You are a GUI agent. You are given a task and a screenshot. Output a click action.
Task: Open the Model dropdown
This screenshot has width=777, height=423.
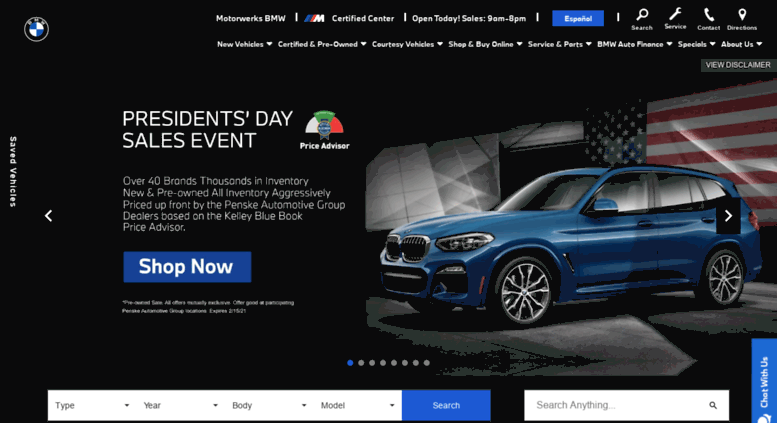pos(357,405)
